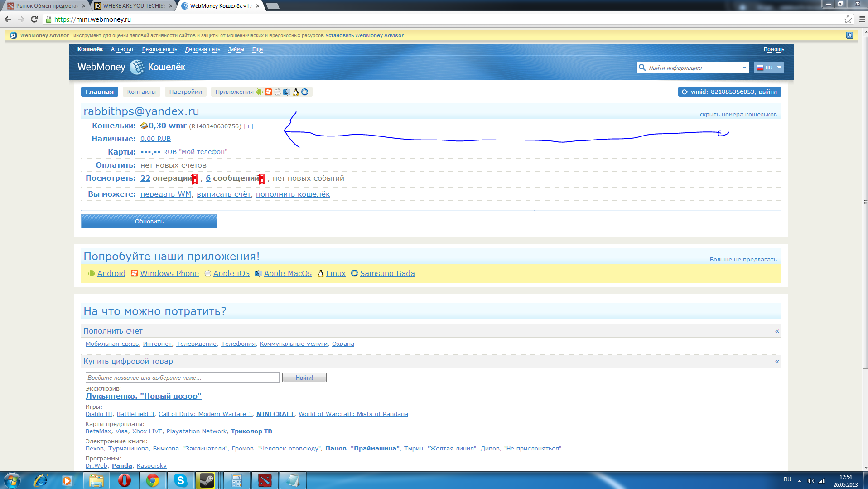Click the Android icon beside Приложения

[x=259, y=92]
